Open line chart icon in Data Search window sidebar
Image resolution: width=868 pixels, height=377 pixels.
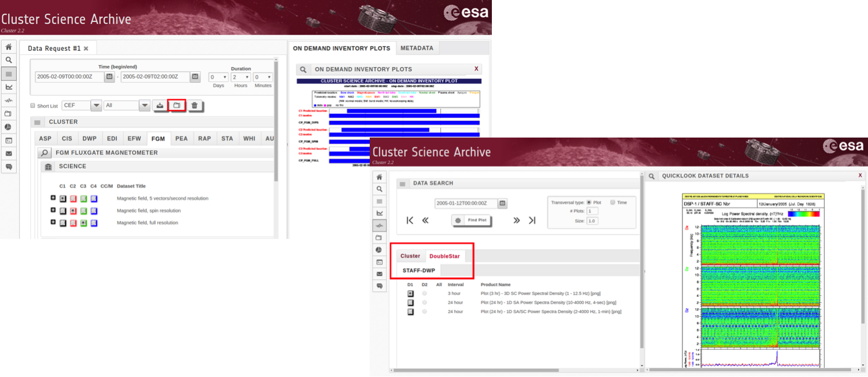[x=380, y=213]
